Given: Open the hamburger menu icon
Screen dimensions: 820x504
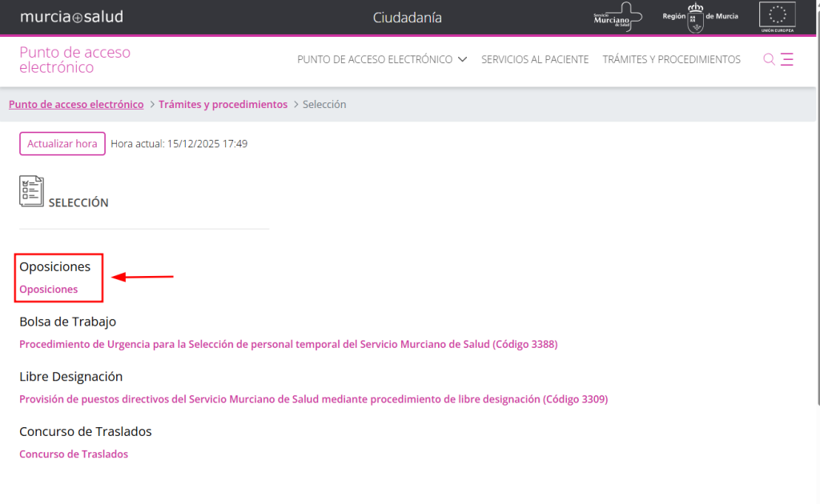Looking at the screenshot, I should click(x=786, y=59).
